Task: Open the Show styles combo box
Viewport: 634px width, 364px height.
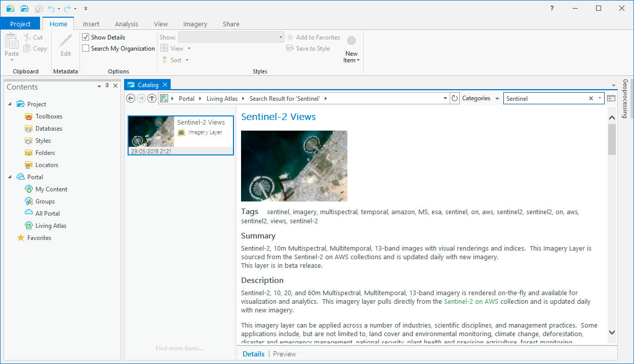Action: [x=231, y=37]
